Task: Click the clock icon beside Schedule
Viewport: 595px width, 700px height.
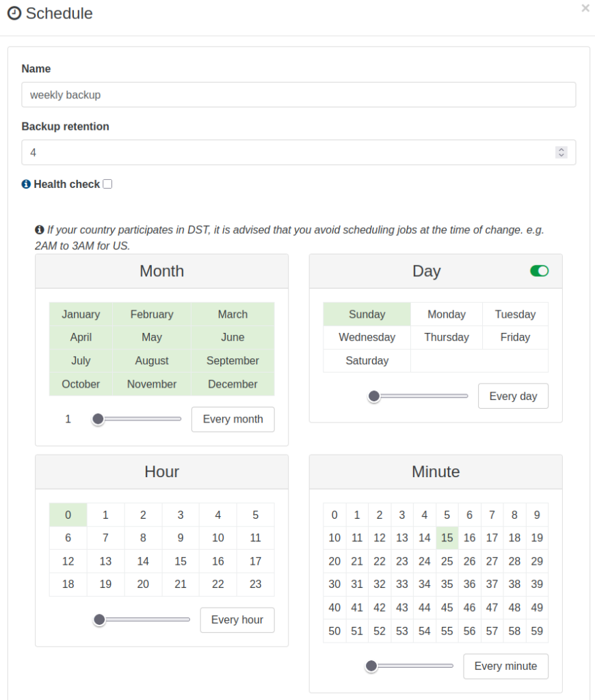Action: pyautogui.click(x=14, y=13)
